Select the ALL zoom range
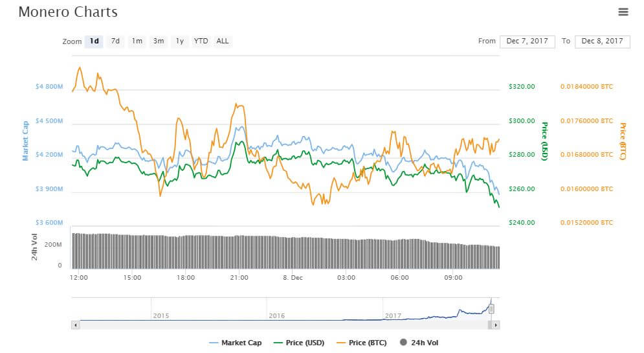 pyautogui.click(x=222, y=41)
